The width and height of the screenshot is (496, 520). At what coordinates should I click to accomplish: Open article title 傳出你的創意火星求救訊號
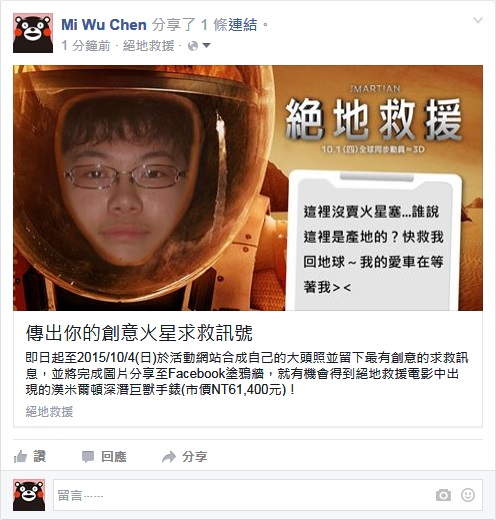tap(139, 332)
